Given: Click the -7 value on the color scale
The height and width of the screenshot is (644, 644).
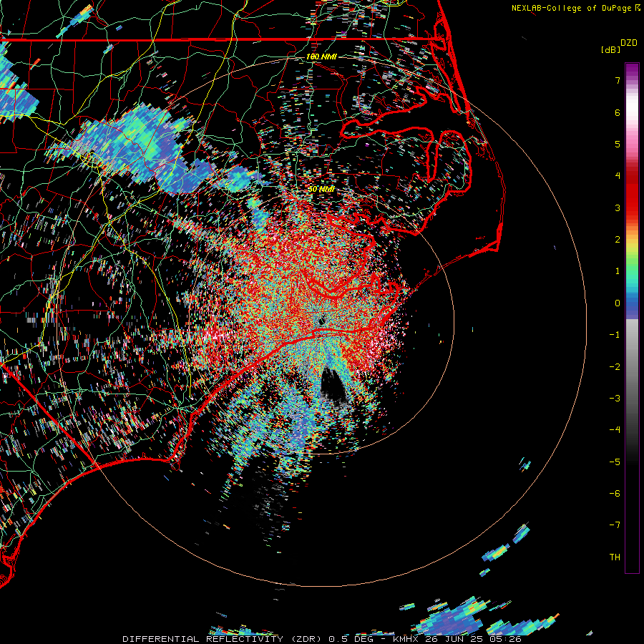Looking at the screenshot, I should pyautogui.click(x=615, y=525).
